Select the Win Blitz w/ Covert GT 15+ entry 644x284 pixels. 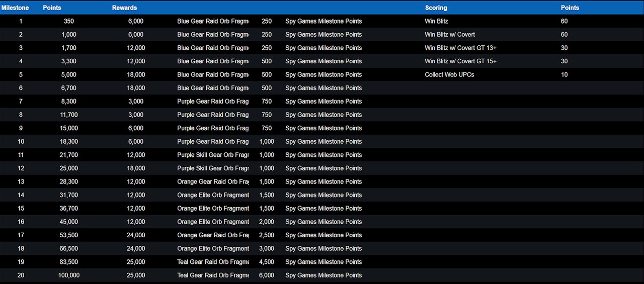click(x=460, y=61)
